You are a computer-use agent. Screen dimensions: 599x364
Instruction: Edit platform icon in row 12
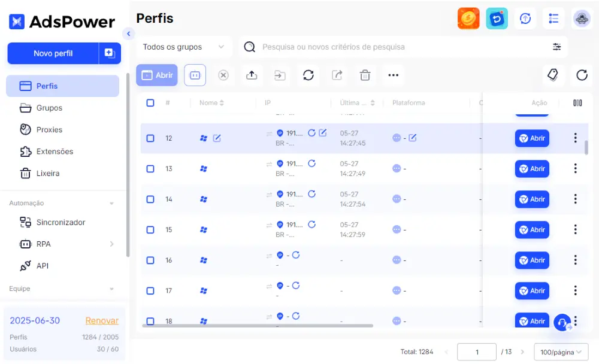(x=412, y=138)
